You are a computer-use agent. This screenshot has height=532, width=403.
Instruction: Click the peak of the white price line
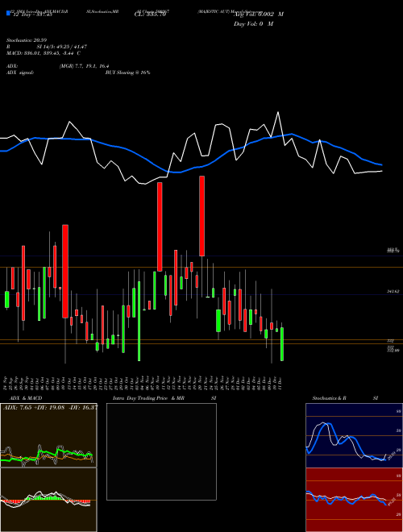coord(278,112)
